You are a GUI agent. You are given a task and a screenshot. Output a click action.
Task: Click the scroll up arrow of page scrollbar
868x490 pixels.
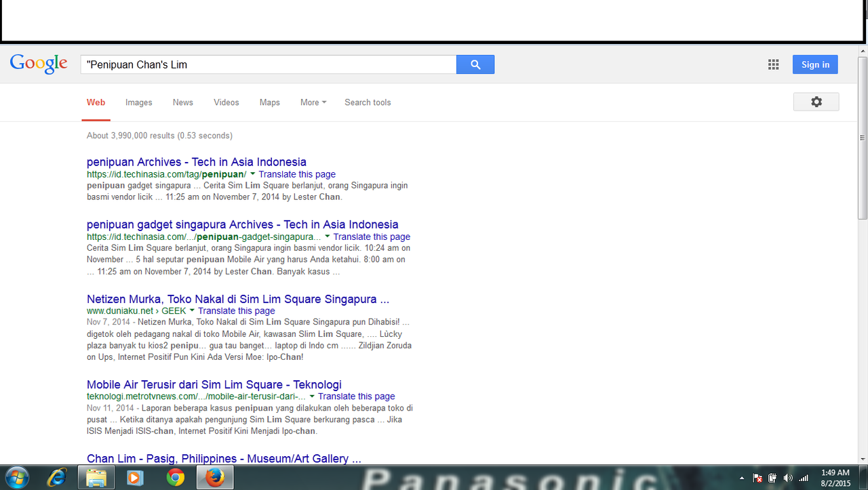click(x=862, y=50)
